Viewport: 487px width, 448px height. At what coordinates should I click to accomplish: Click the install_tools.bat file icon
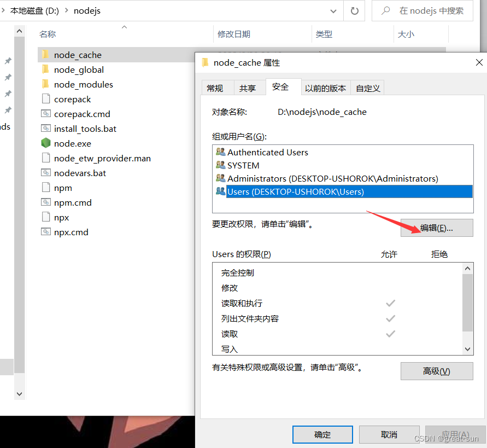point(45,129)
